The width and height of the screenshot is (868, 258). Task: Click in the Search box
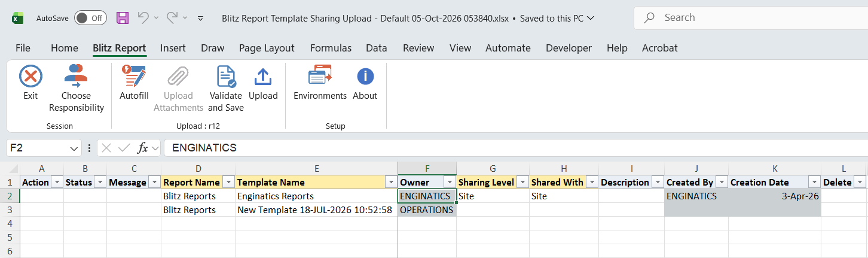tap(751, 18)
